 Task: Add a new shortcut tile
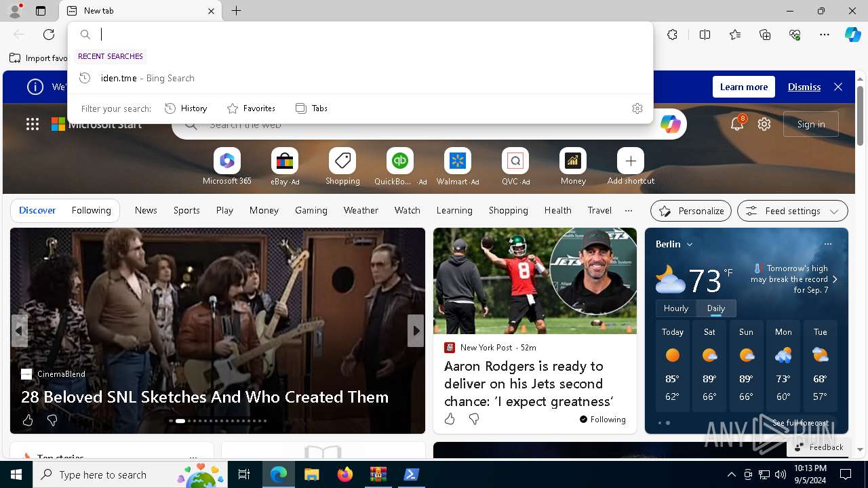pyautogui.click(x=631, y=167)
